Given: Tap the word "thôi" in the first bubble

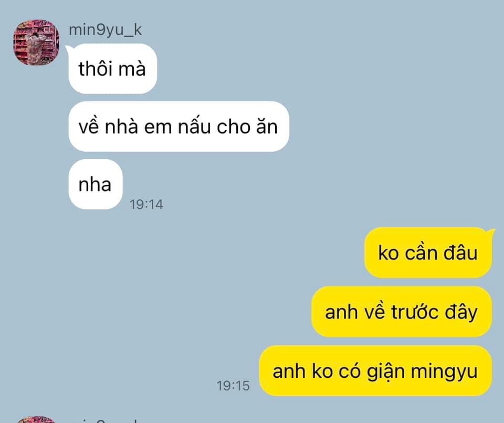Looking at the screenshot, I should click(x=95, y=68).
